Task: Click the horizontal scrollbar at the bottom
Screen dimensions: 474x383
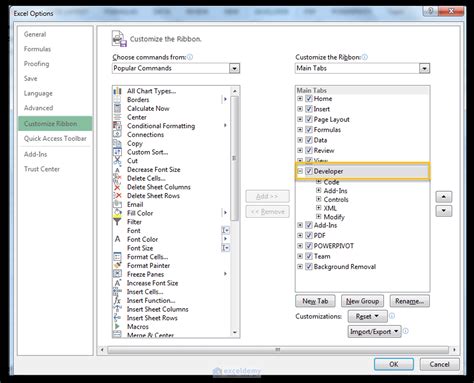Action: point(278,350)
